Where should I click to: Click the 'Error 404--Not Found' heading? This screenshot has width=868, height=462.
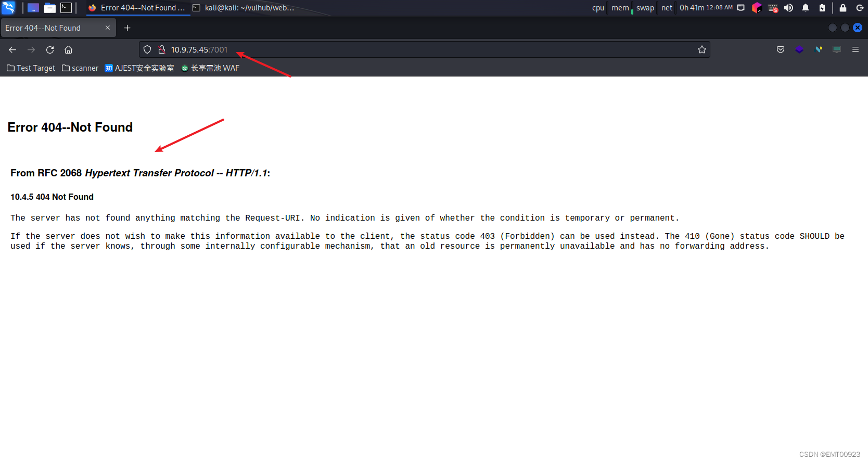[x=70, y=127]
